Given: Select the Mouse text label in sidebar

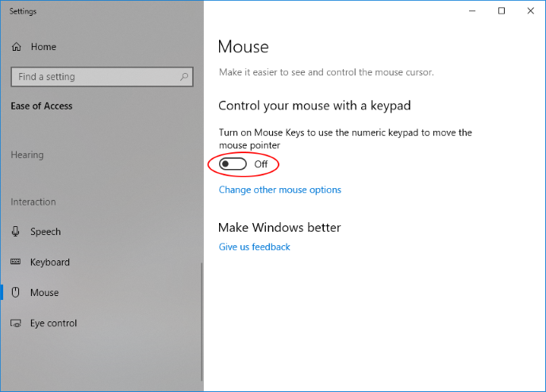Looking at the screenshot, I should coord(44,293).
